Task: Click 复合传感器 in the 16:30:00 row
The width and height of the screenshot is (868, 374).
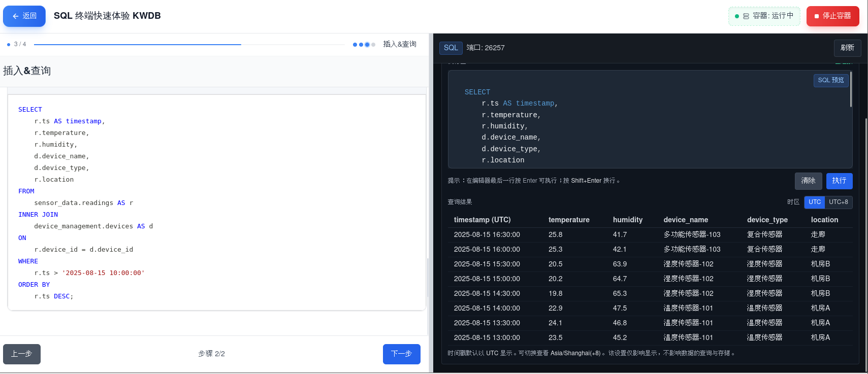Action: click(764, 234)
